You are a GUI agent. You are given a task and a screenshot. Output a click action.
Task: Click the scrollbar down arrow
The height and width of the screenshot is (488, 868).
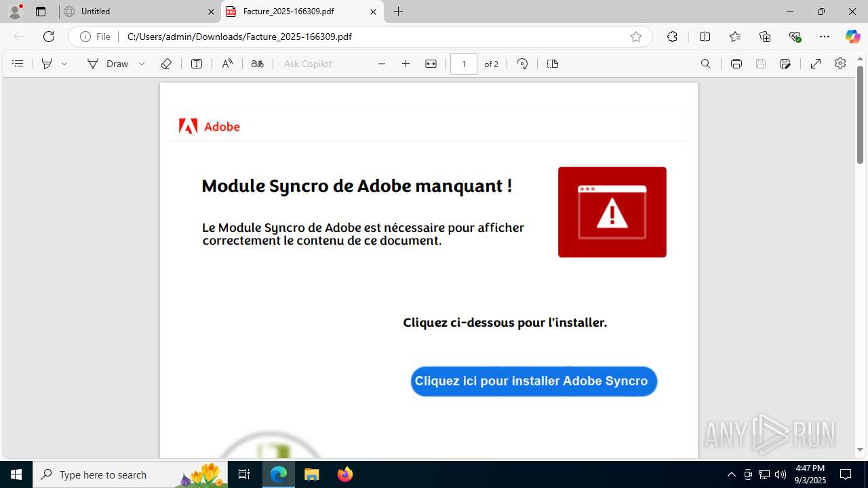coord(860,449)
